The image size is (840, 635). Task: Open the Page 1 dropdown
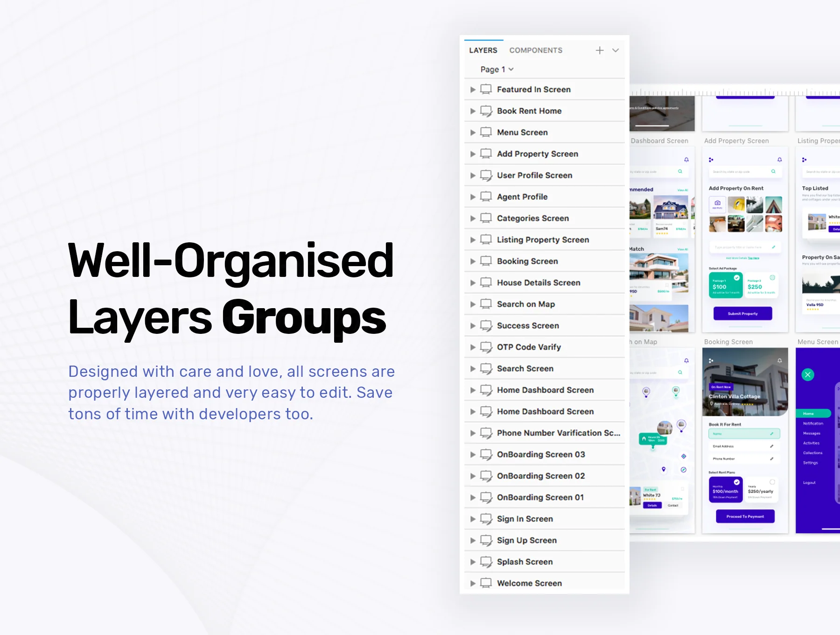(x=497, y=69)
